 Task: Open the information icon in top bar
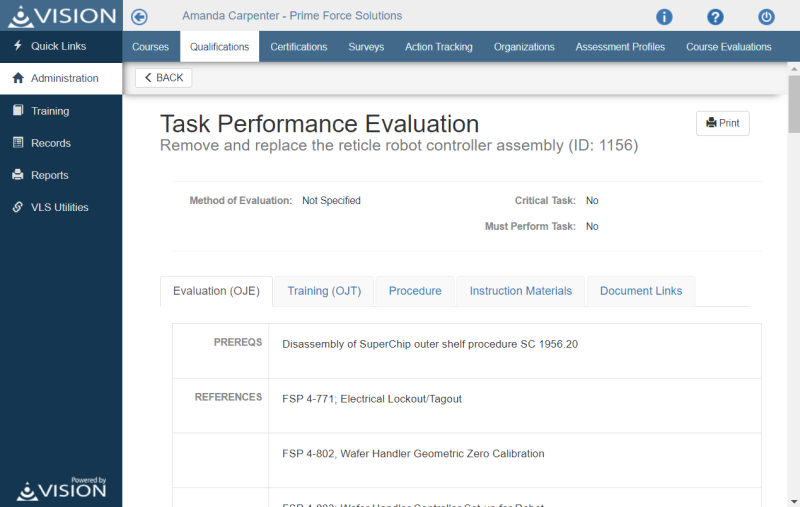click(x=664, y=17)
